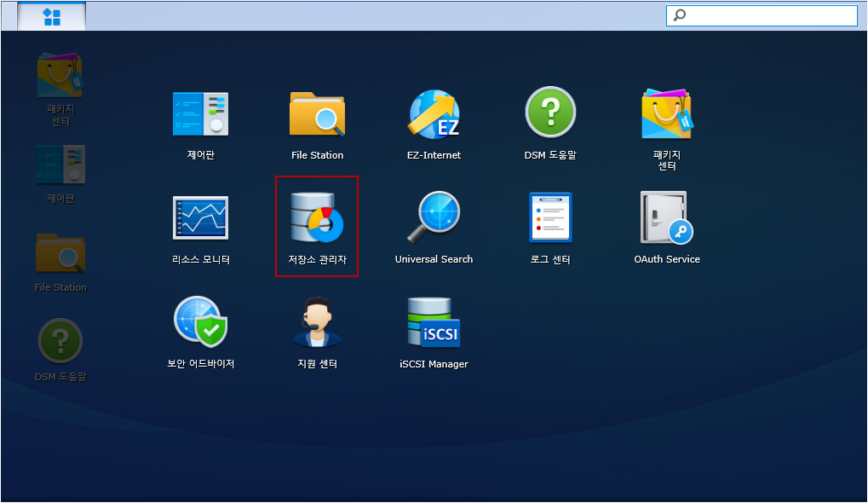Launch 보안 어드바이저
The image size is (868, 503).
pos(200,333)
